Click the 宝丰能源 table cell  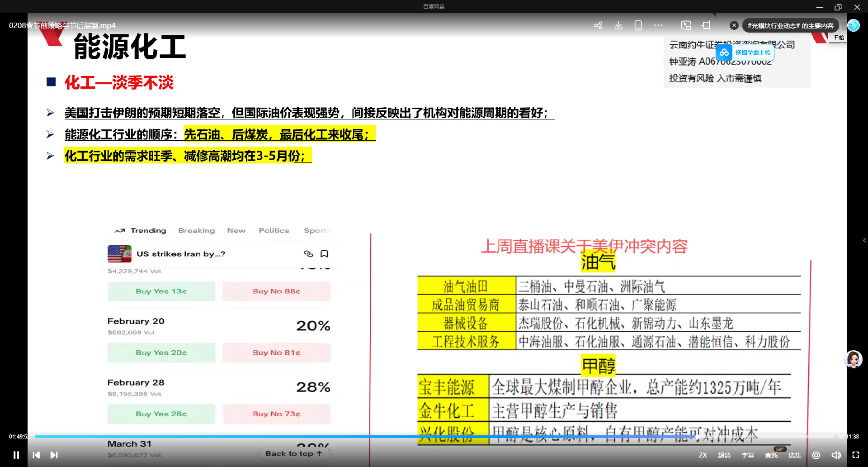pyautogui.click(x=453, y=387)
